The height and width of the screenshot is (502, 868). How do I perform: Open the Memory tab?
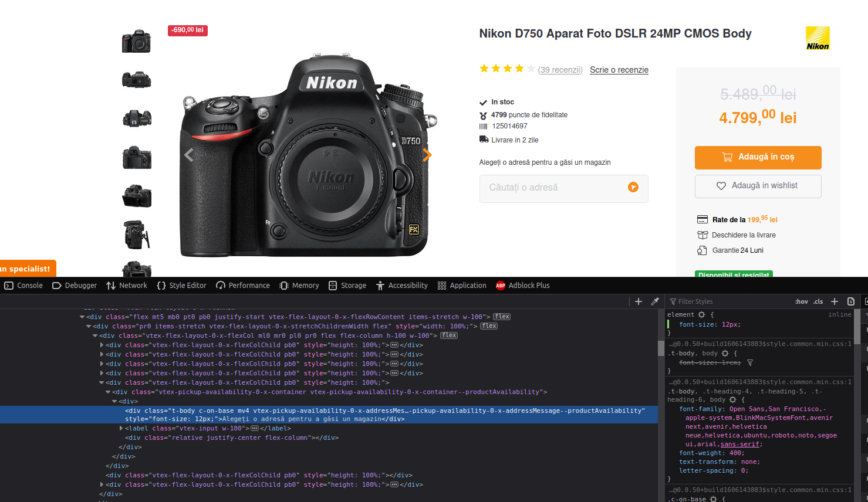(x=299, y=286)
